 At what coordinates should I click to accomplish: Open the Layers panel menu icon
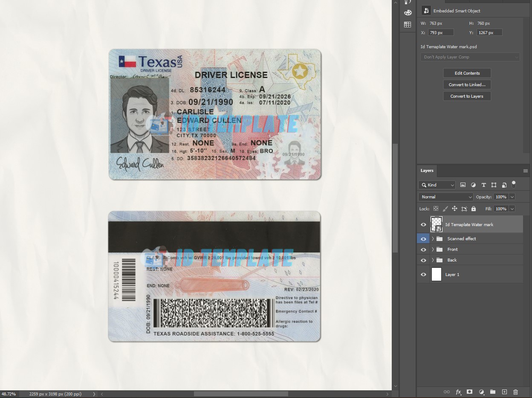pyautogui.click(x=525, y=171)
